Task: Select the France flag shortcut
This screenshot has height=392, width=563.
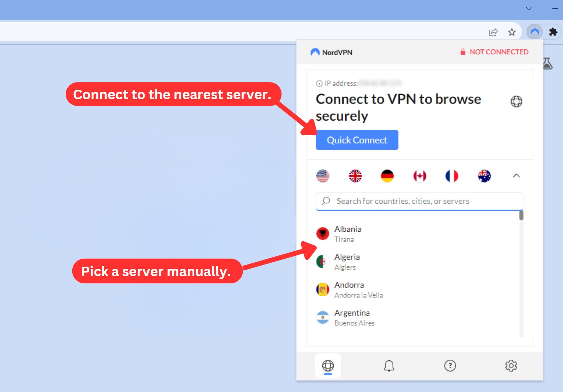Action: (x=452, y=176)
